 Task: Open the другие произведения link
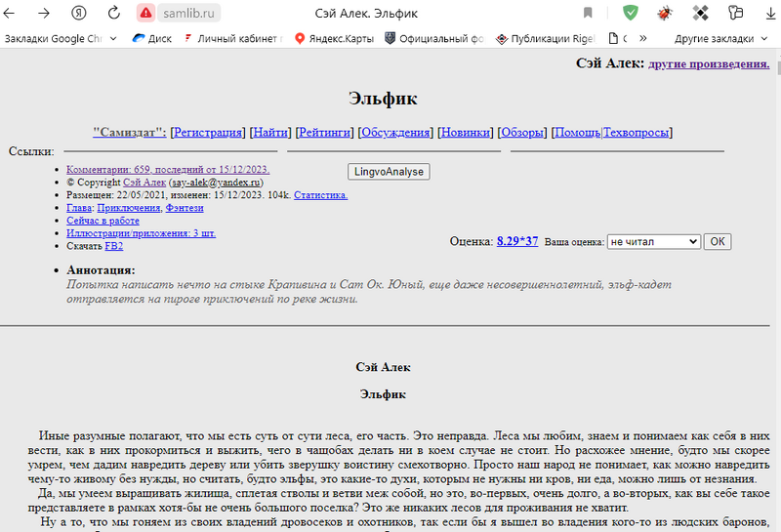click(709, 63)
